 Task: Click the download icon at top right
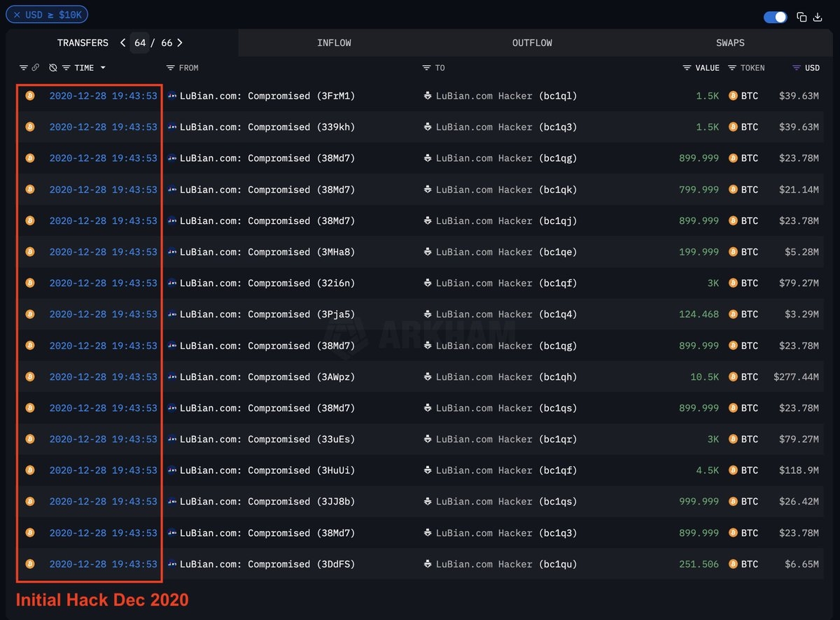818,17
